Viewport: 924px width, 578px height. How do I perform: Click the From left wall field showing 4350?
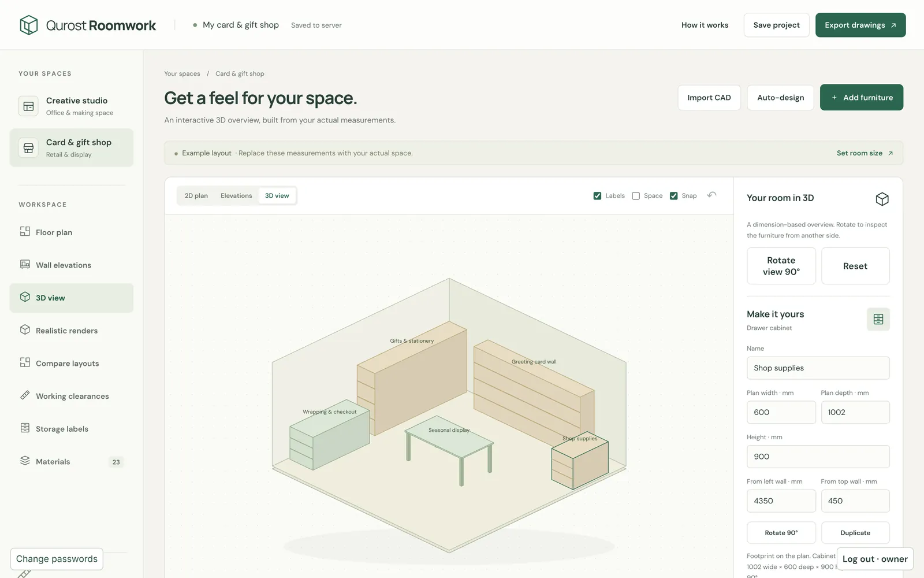tap(781, 501)
